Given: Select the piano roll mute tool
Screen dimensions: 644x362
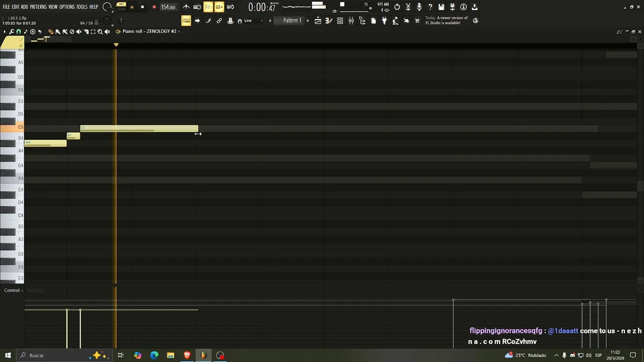Looking at the screenshot, I should (79, 32).
